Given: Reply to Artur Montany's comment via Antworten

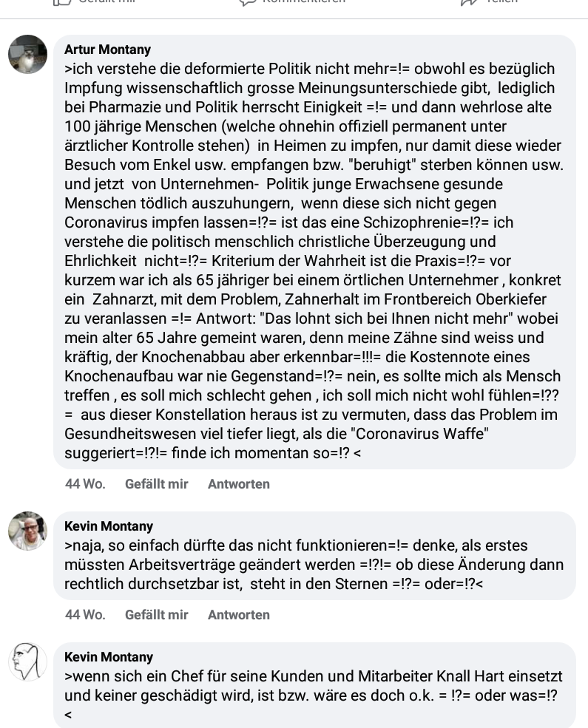Looking at the screenshot, I should (238, 484).
